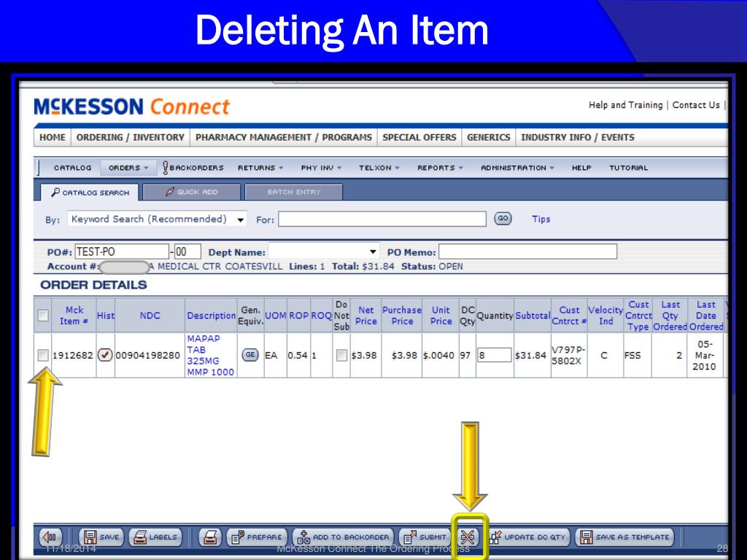Expand the Returns submenu

(x=260, y=168)
